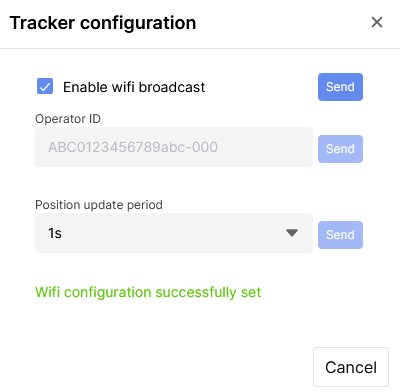This screenshot has height=392, width=400.
Task: Click the 'Enable wifi broadcast' label text
Action: pyautogui.click(x=134, y=87)
